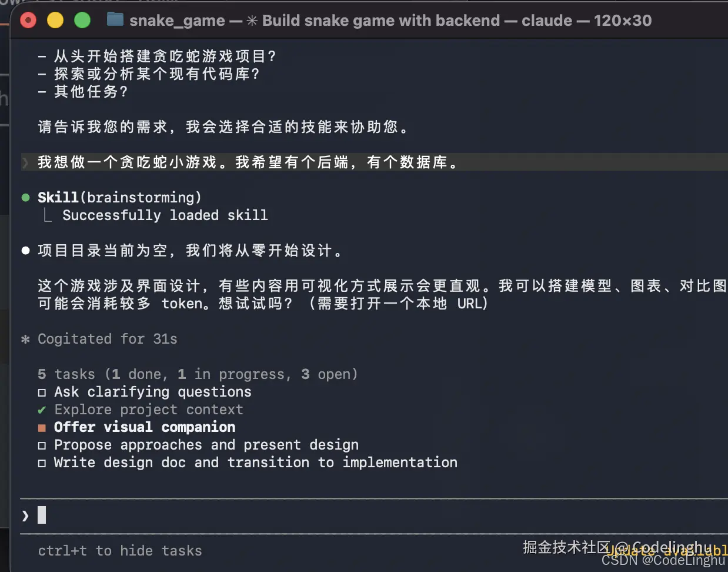Image resolution: width=728 pixels, height=572 pixels.
Task: Click the green Skill status dot
Action: click(x=25, y=198)
